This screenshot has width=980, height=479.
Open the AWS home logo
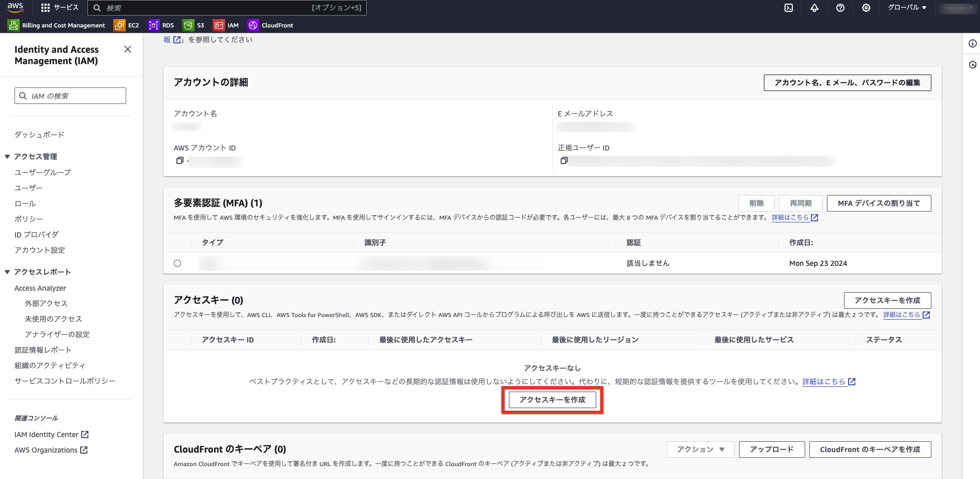(x=16, y=7)
